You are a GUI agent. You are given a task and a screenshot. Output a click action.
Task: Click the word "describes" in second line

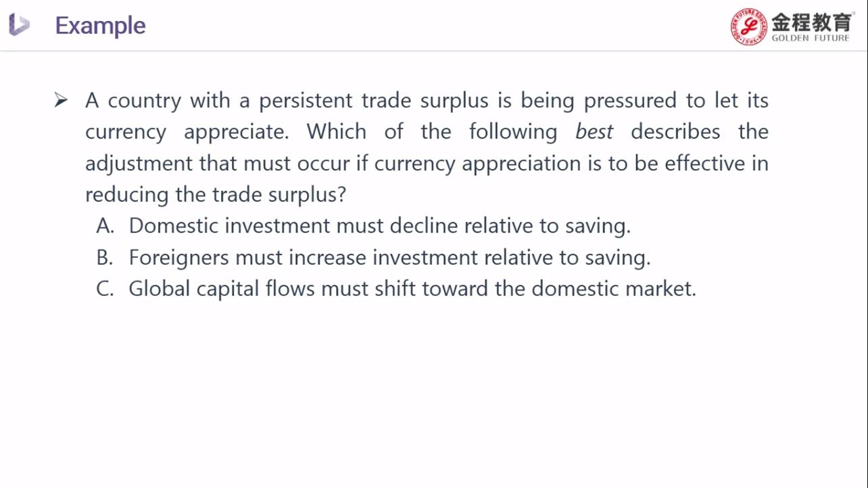pos(675,132)
